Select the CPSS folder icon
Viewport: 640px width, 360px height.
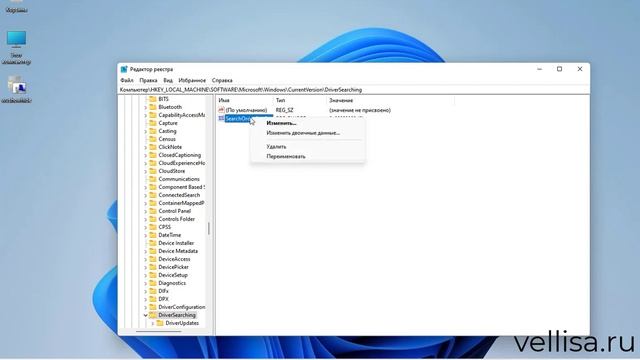pos(153,227)
